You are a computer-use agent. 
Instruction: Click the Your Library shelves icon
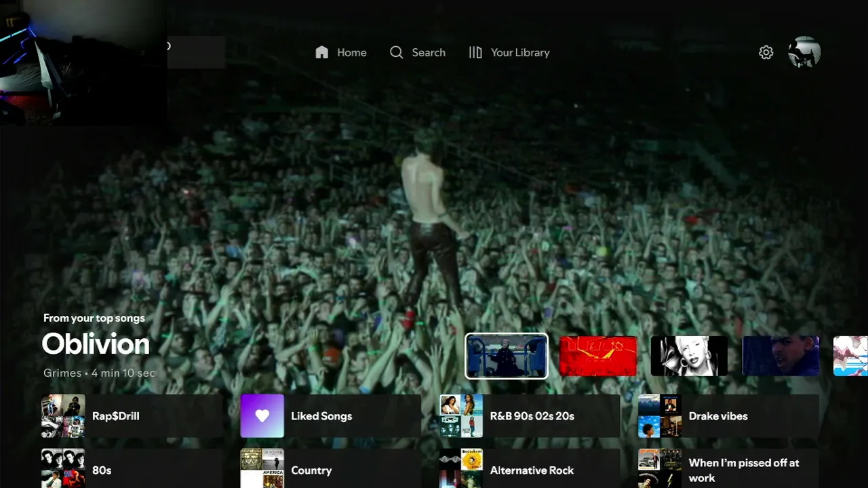(475, 52)
